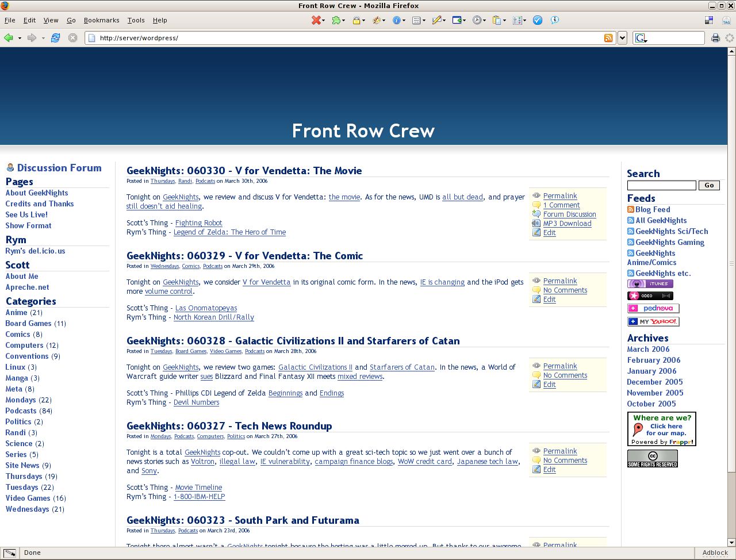Viewport: 736px width, 560px height.
Task: Click the Go search button
Action: pyautogui.click(x=709, y=185)
